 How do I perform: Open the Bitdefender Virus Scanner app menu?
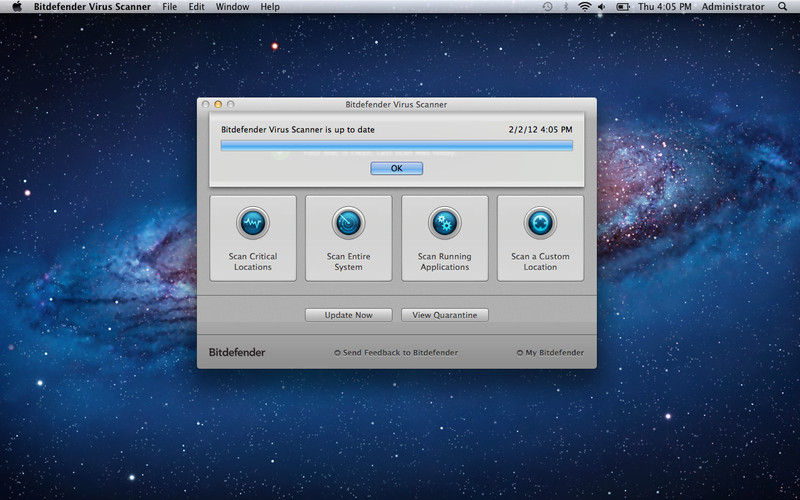pos(92,7)
